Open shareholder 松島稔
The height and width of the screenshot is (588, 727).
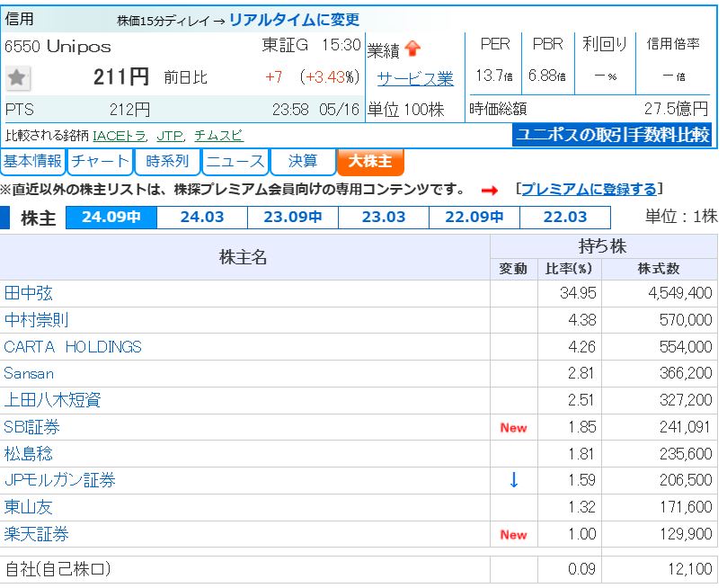28,453
